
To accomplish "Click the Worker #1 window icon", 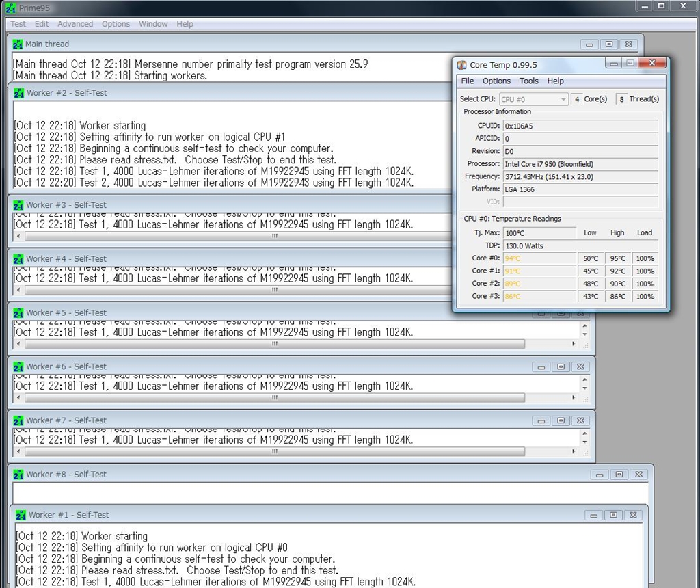I will click(21, 516).
